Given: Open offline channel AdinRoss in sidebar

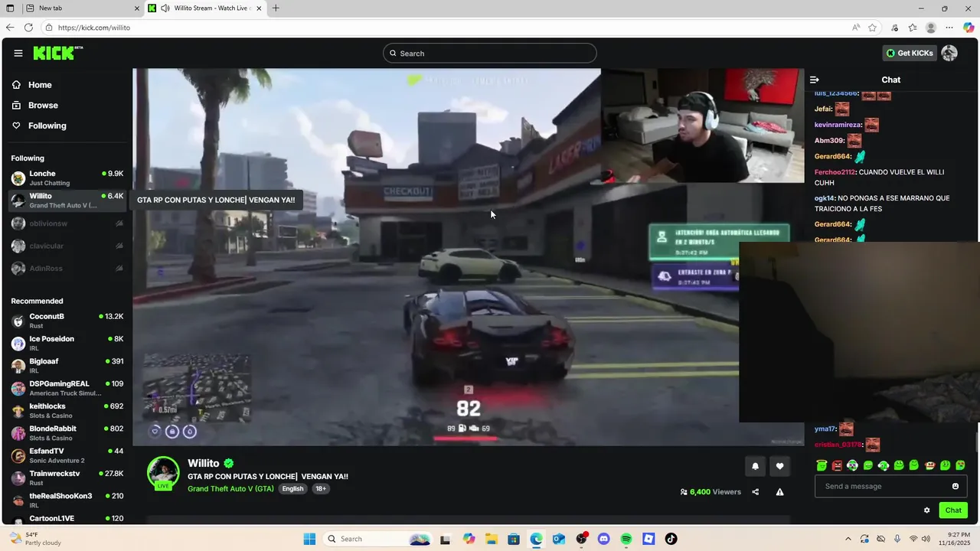Looking at the screenshot, I should point(67,269).
